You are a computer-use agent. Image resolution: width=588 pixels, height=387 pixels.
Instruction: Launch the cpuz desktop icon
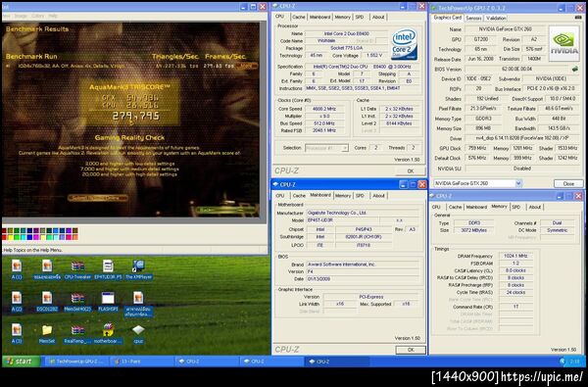point(138,334)
